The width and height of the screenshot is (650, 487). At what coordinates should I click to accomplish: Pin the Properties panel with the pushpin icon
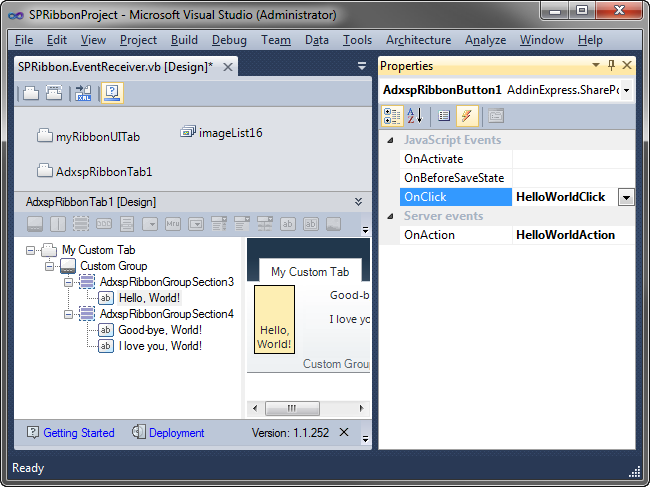click(611, 65)
